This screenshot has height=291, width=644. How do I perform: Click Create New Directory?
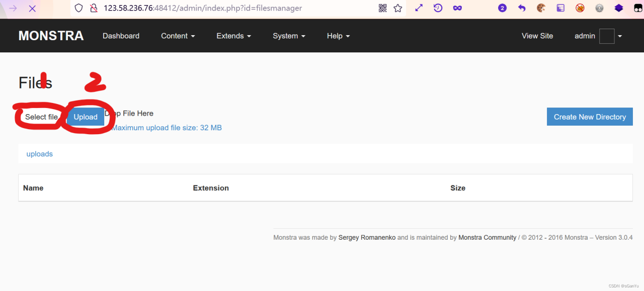(x=589, y=117)
